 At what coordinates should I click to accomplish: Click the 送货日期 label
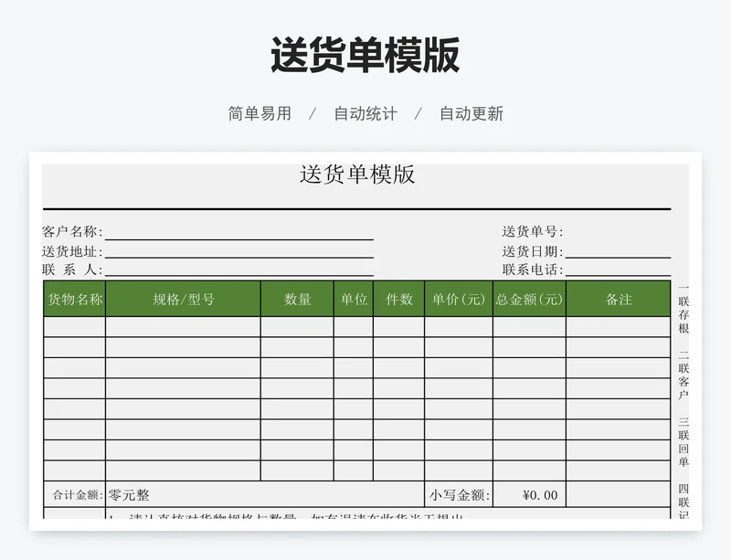pos(533,251)
